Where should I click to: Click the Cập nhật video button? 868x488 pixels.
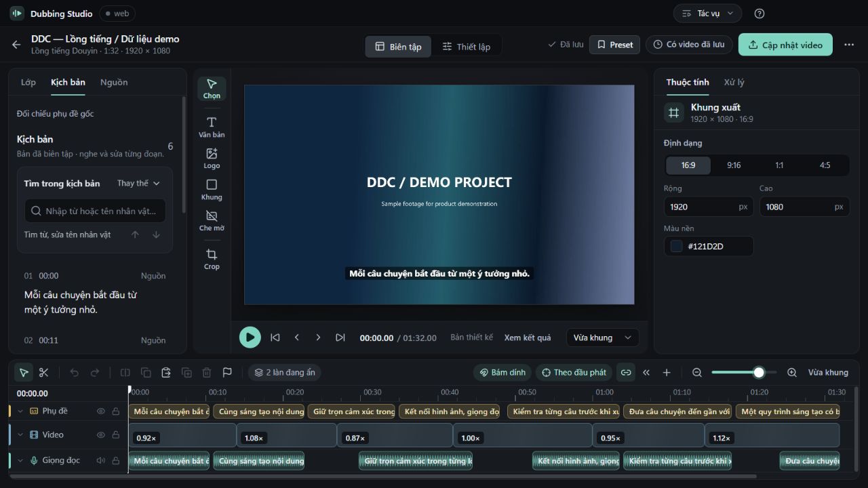coord(785,45)
